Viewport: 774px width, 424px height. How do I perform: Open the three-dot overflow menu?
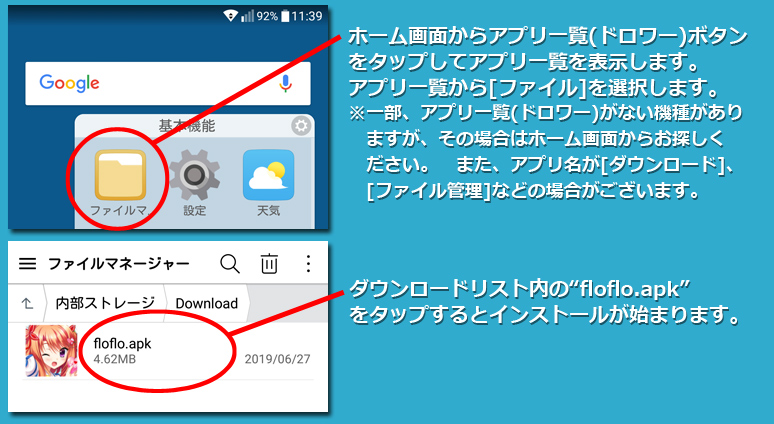[x=309, y=264]
